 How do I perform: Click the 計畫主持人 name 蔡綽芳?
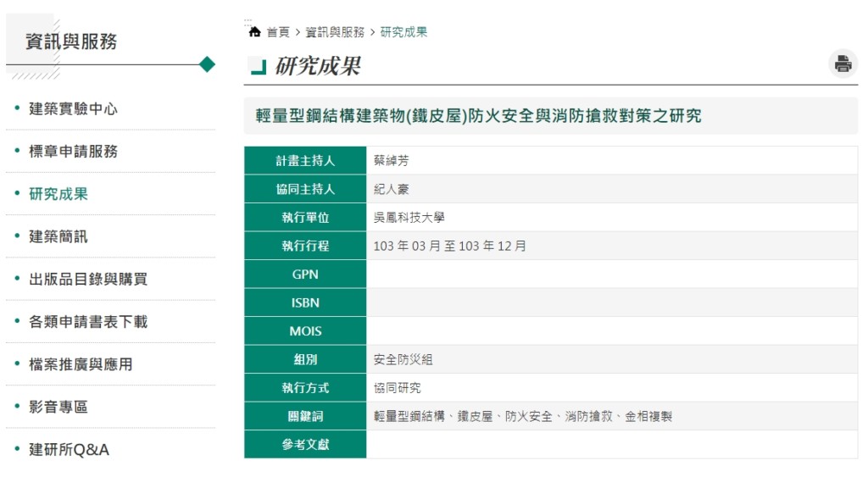[x=391, y=161]
